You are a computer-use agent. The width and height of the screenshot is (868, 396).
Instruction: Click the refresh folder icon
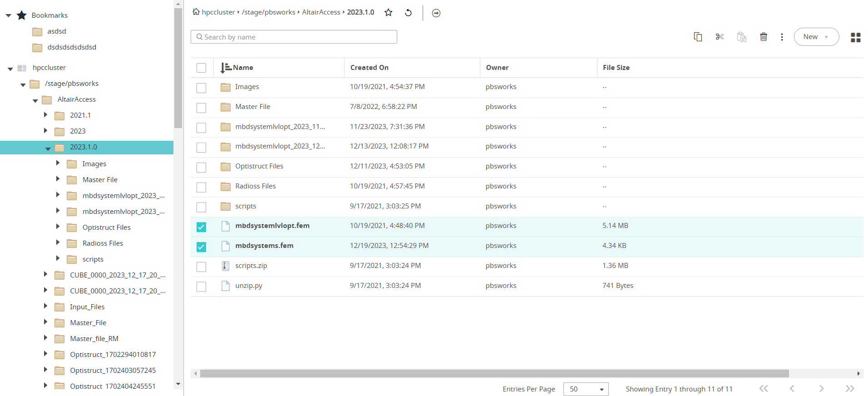click(408, 13)
